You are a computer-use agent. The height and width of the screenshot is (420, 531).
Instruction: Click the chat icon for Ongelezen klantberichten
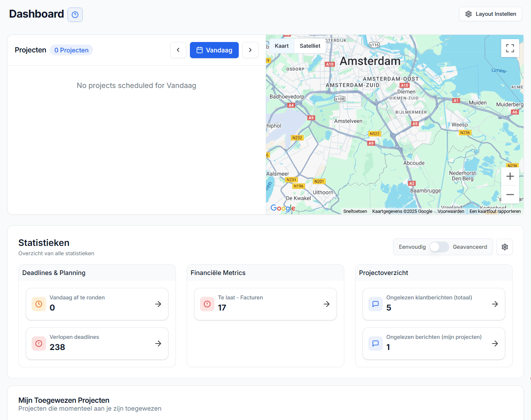pos(375,304)
